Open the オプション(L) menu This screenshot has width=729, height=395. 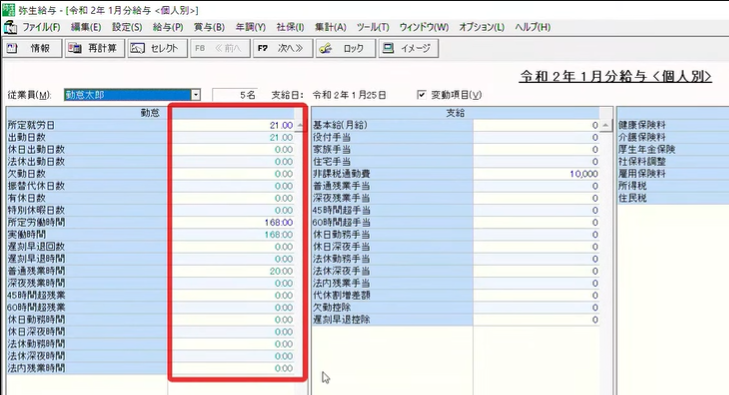click(482, 27)
